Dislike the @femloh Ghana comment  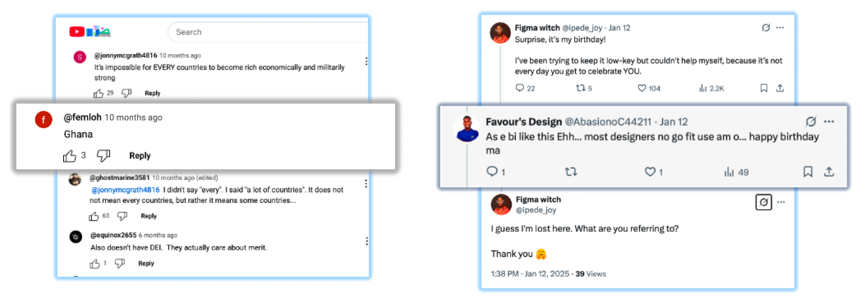click(103, 156)
